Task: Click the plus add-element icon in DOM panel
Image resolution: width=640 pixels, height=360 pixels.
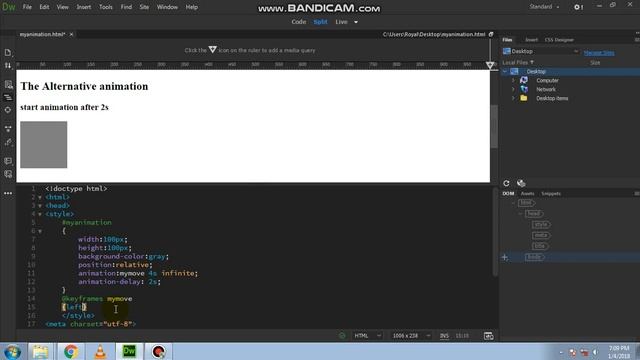Action: 505,257
